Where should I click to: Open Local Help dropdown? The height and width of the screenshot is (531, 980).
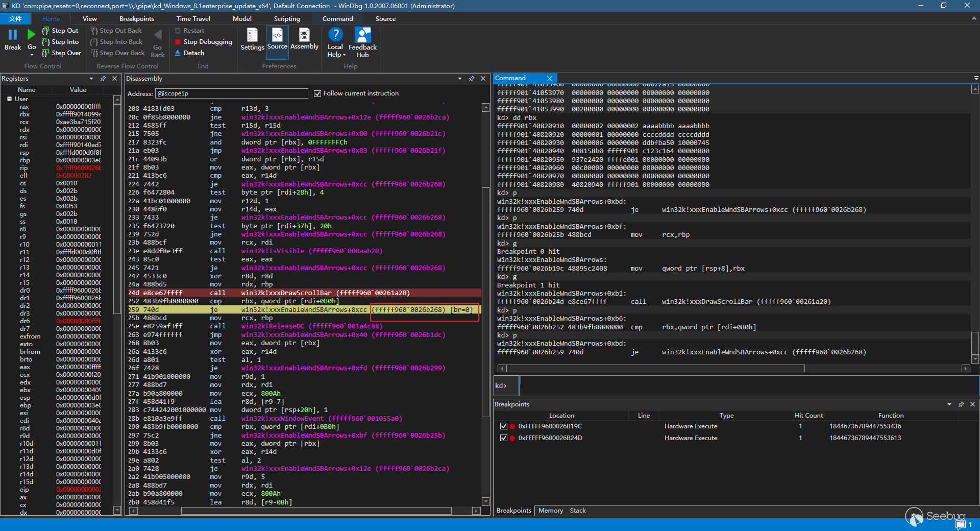(335, 41)
